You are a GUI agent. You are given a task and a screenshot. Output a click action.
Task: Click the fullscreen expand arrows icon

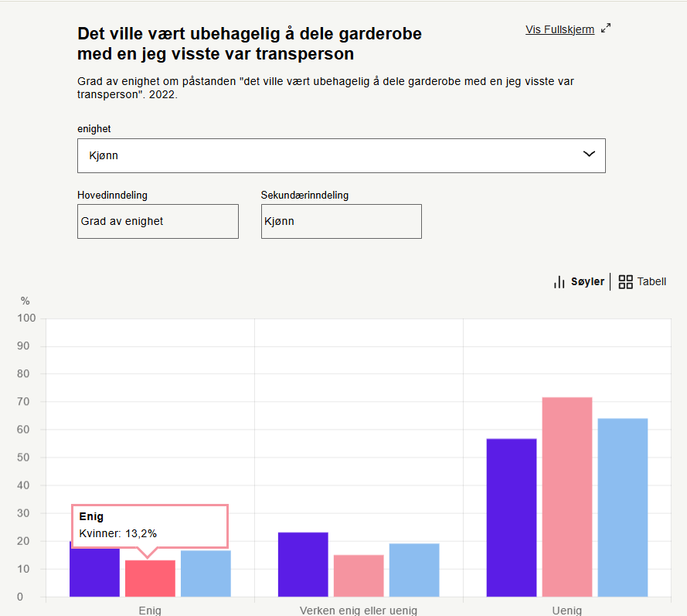point(606,29)
